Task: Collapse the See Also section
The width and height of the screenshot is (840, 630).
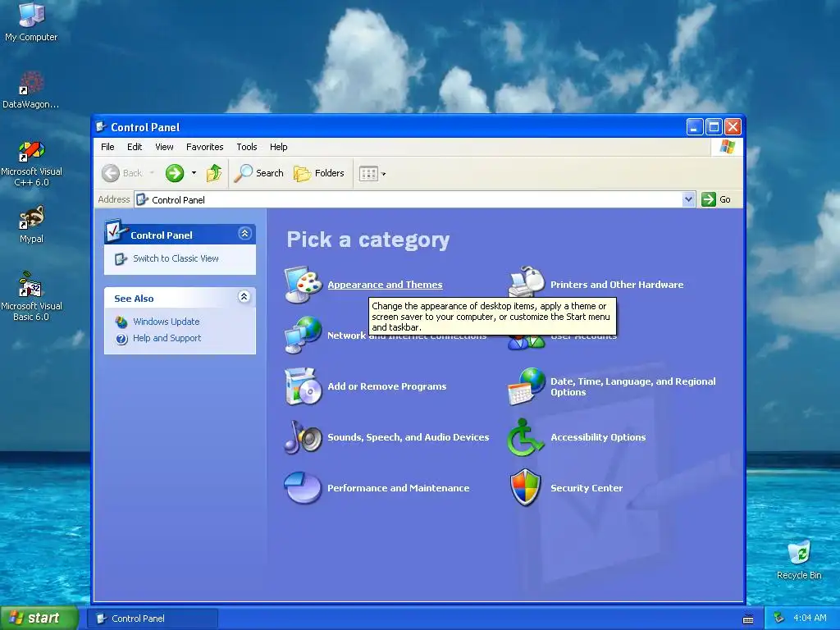Action: [x=244, y=297]
